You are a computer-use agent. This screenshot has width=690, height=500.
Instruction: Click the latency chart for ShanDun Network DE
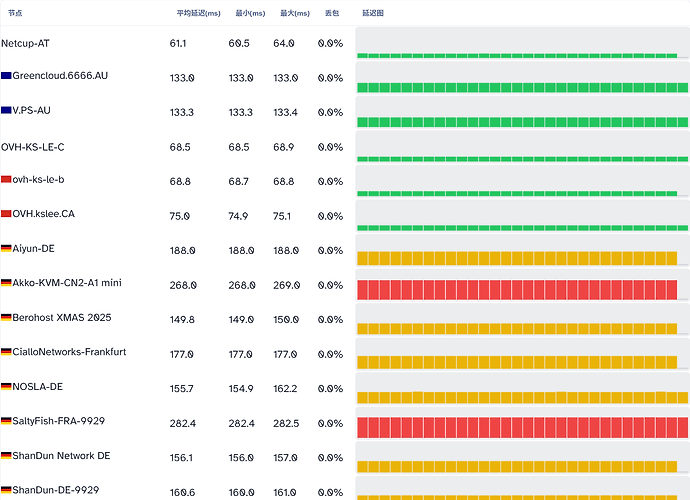click(522, 458)
